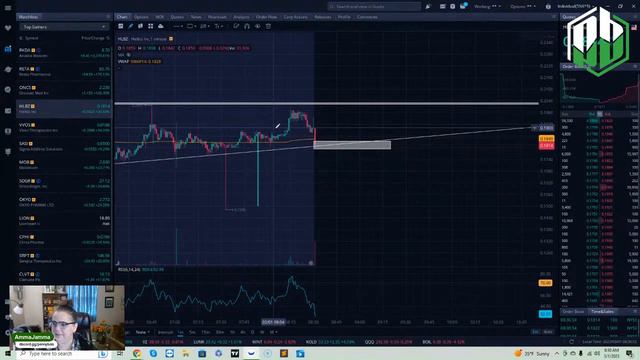Select SASI row in watchlist
Screen dimensions: 640x360
pos(64,146)
